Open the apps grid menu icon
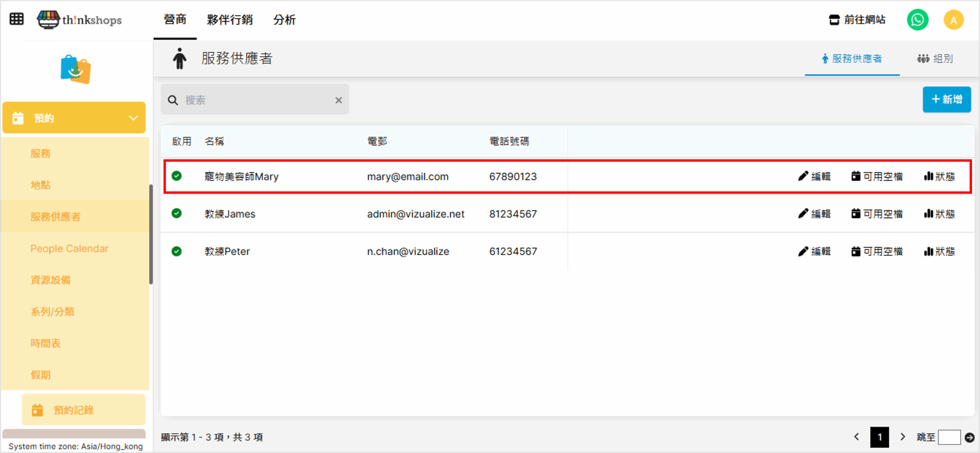Screen dimensions: 980x453 pyautogui.click(x=16, y=19)
